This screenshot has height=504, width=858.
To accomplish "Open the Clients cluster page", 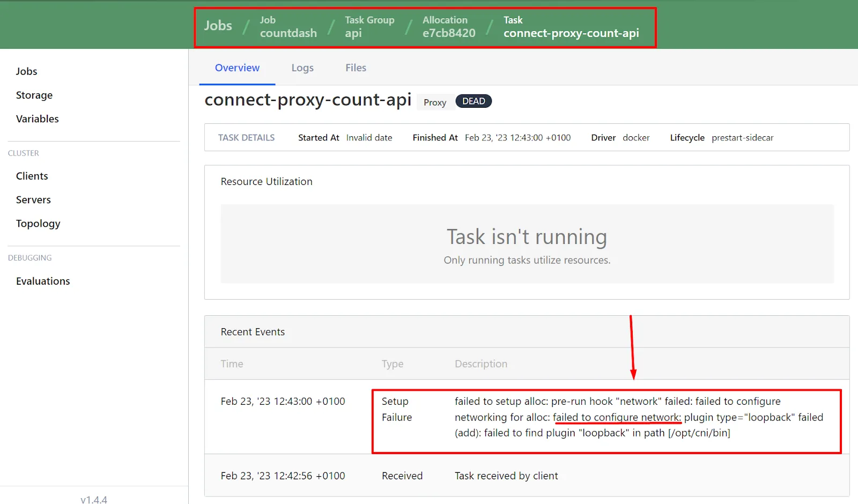I will [32, 176].
